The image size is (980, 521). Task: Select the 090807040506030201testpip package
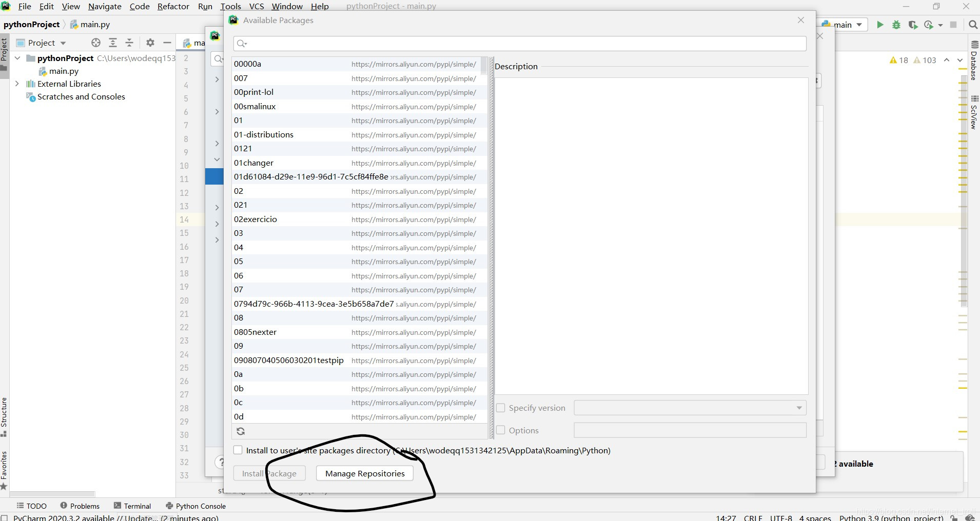(359, 360)
